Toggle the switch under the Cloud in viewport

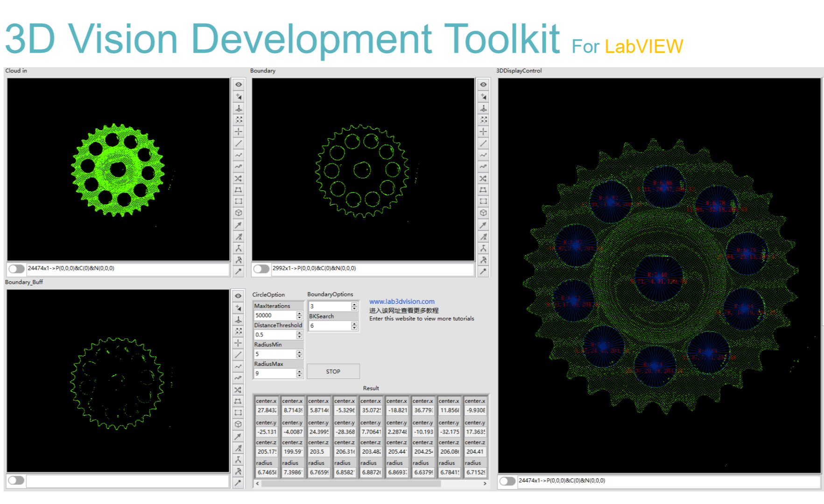[17, 268]
